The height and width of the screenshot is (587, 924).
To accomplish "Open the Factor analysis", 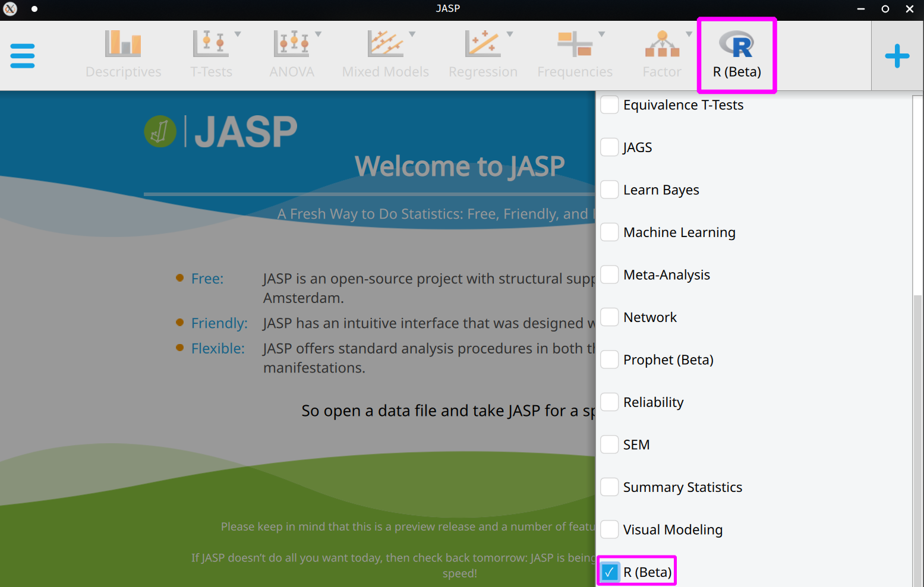I will [661, 53].
